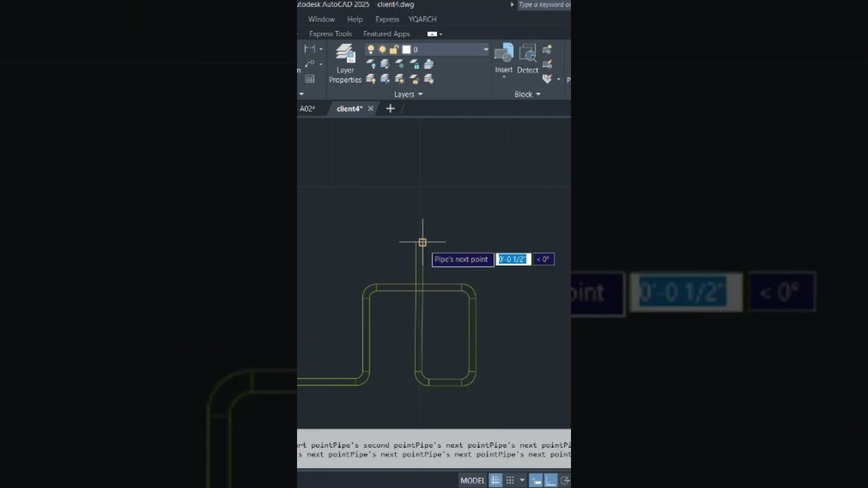Image resolution: width=868 pixels, height=488 pixels.
Task: Open the Leader tool dropdown arrow
Action: (321, 64)
